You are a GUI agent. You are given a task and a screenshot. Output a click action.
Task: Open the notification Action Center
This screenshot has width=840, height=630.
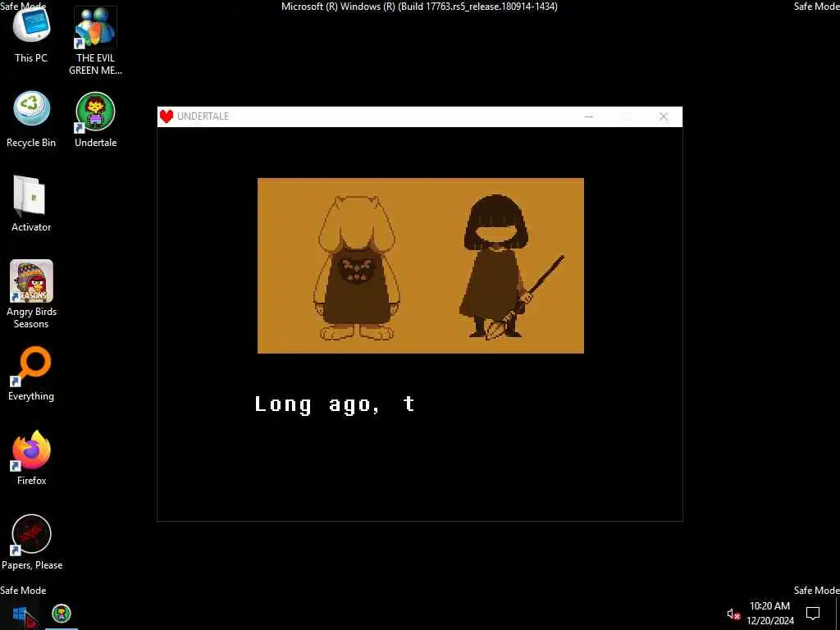pos(813,614)
